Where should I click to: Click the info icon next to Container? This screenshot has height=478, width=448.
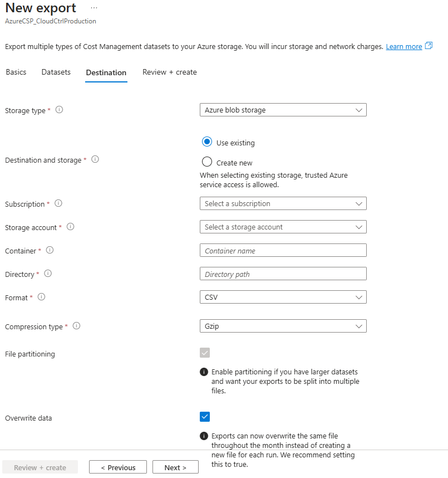point(49,250)
